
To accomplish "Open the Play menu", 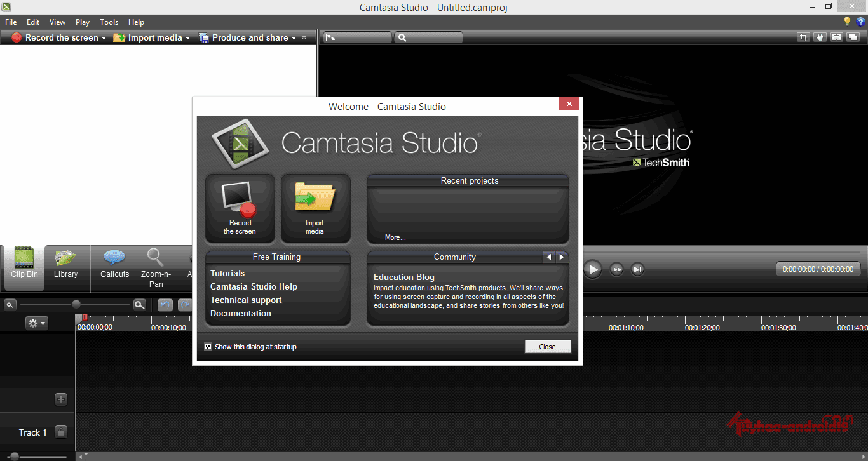I will click(83, 22).
